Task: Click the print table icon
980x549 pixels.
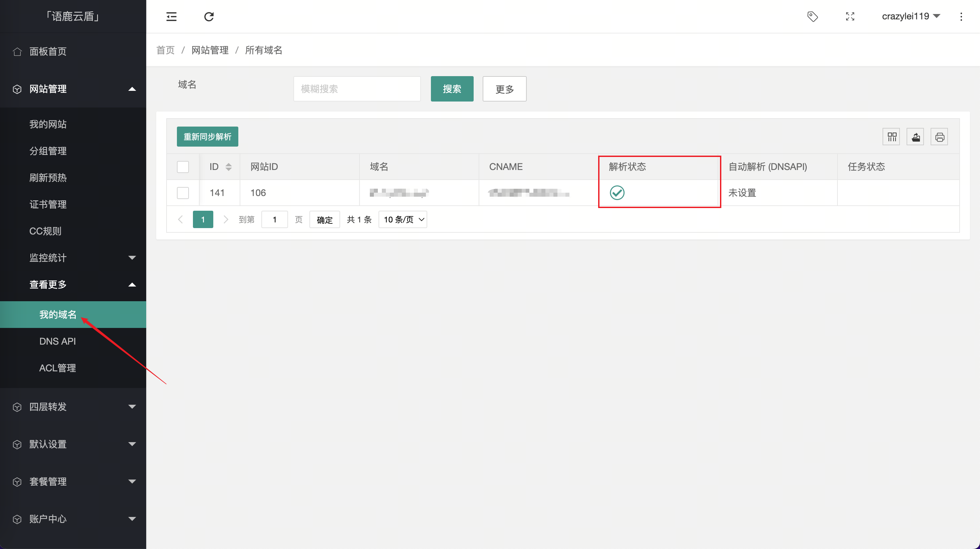Action: (x=939, y=137)
